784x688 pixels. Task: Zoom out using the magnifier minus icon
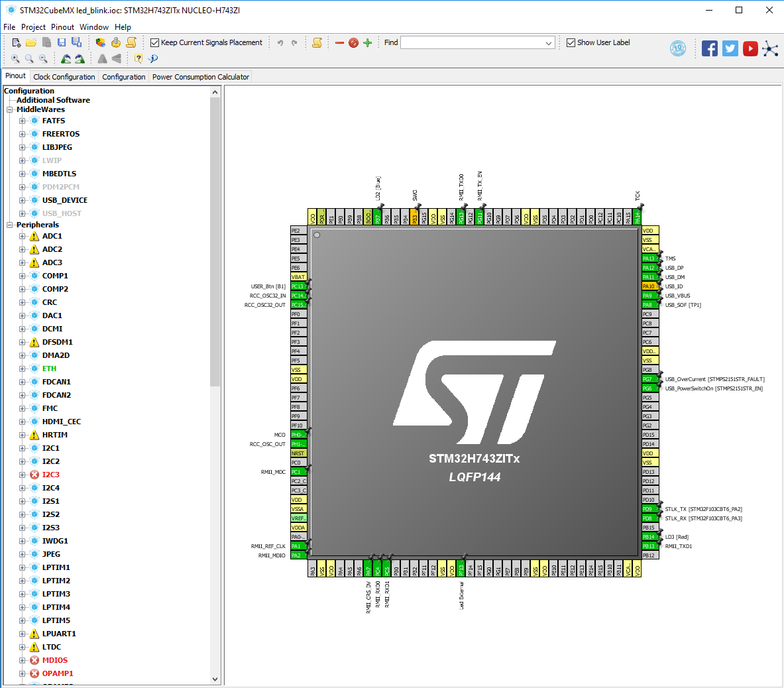click(44, 59)
